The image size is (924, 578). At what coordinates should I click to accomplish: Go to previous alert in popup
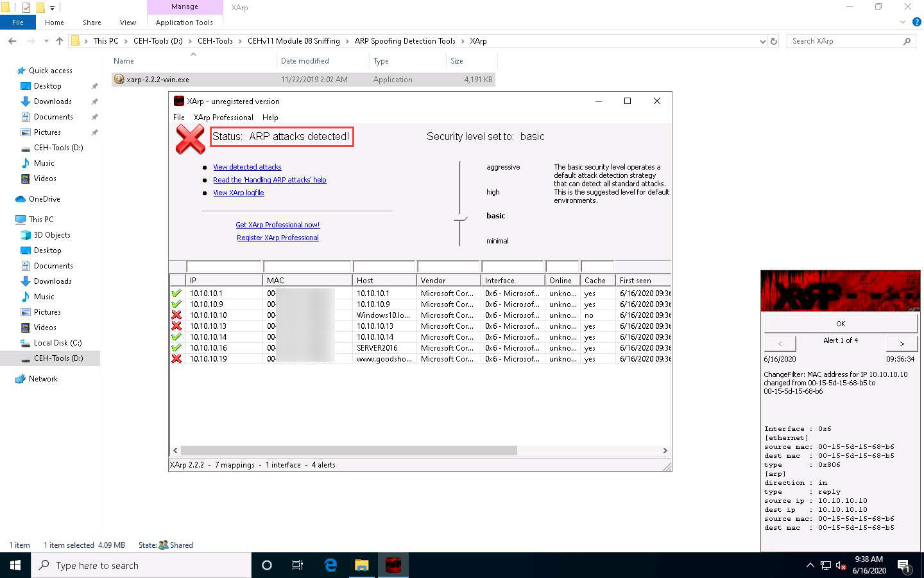[x=780, y=344]
